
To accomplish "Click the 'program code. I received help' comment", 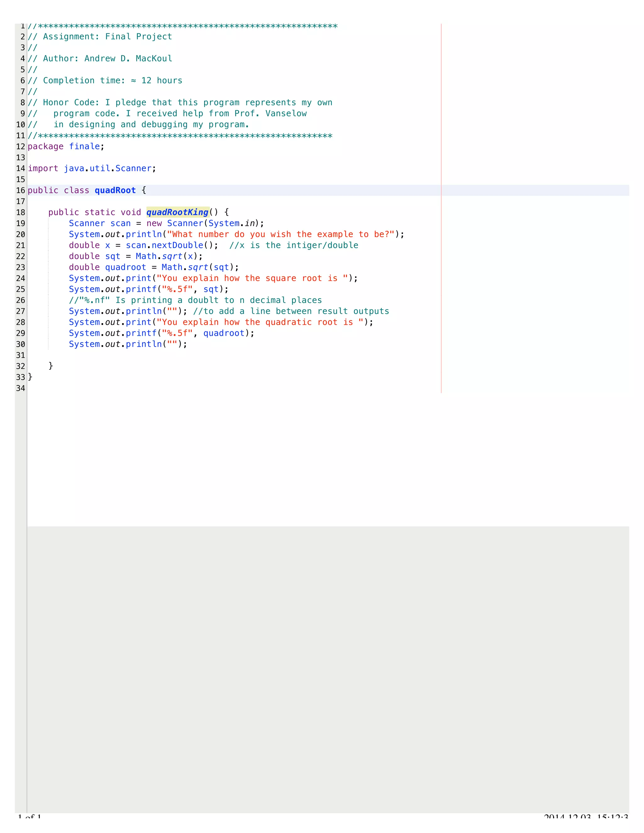I will [167, 114].
